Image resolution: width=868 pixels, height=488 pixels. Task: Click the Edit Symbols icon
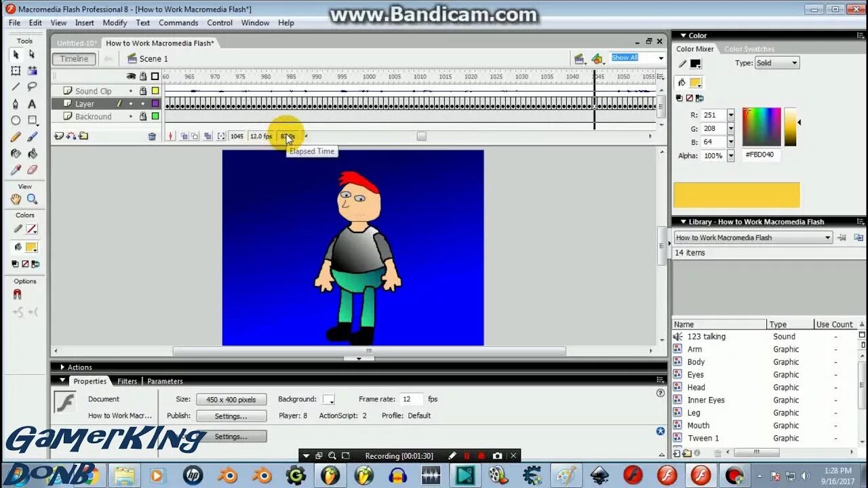pyautogui.click(x=597, y=59)
